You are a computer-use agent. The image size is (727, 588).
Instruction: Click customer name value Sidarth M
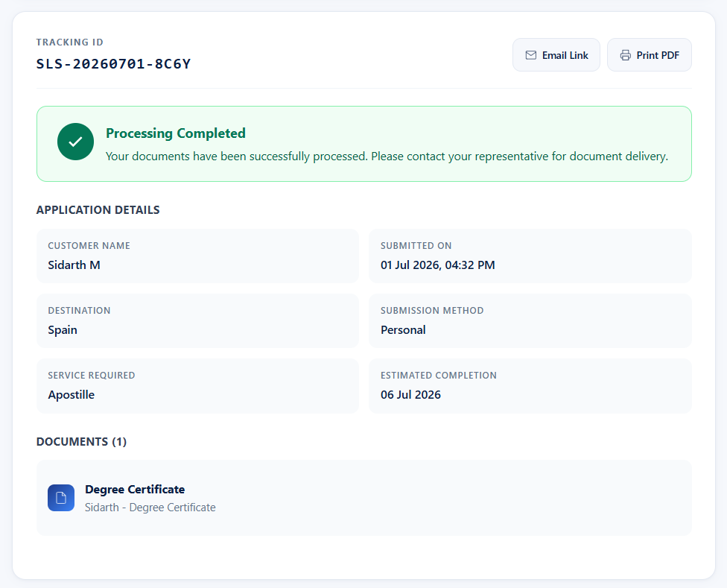(74, 265)
